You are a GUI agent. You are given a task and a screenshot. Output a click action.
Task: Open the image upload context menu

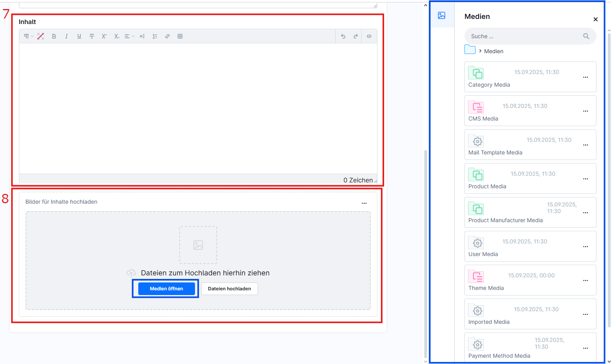[364, 203]
